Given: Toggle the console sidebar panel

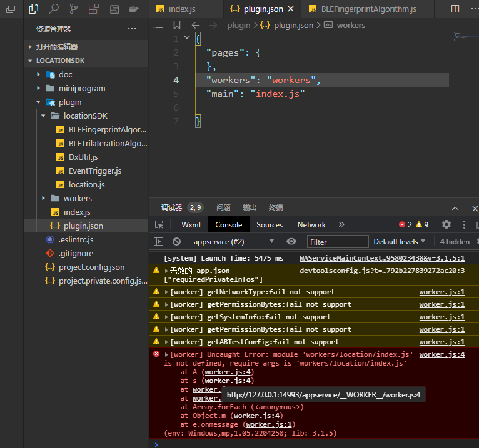Looking at the screenshot, I should pyautogui.click(x=159, y=242).
